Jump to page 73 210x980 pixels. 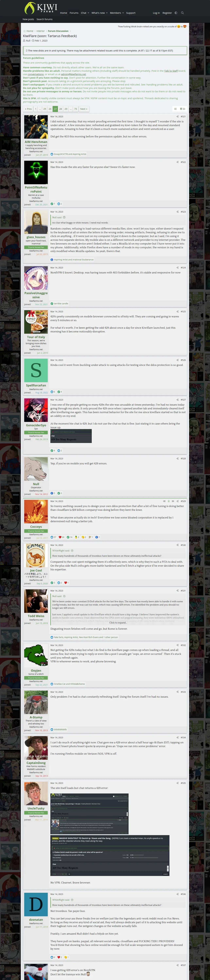pos(75,109)
